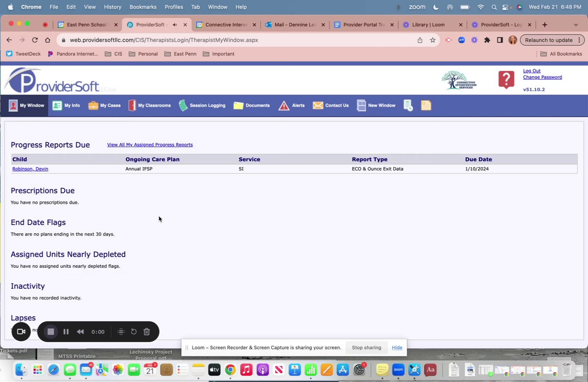Rewind the Loom recording
The image size is (588, 382).
coord(80,331)
